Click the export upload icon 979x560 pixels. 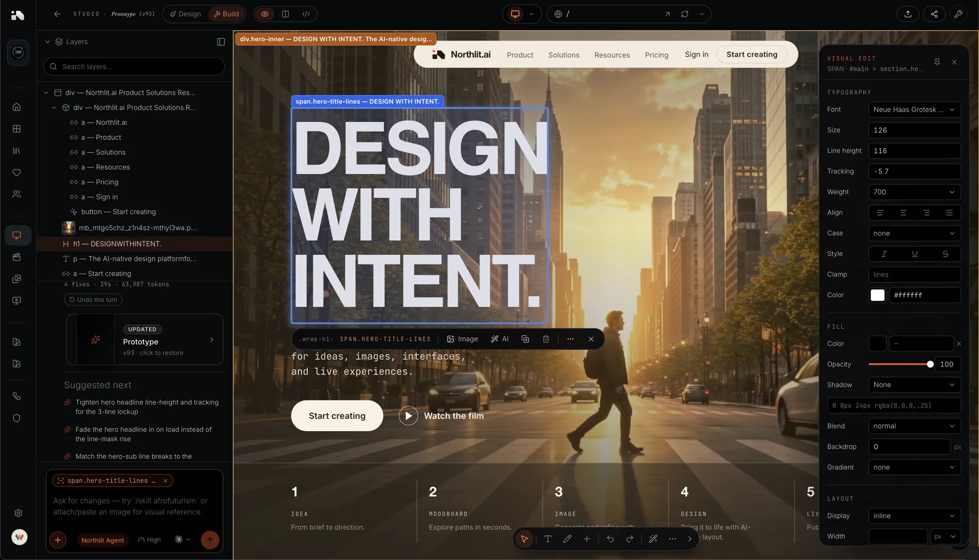908,14
